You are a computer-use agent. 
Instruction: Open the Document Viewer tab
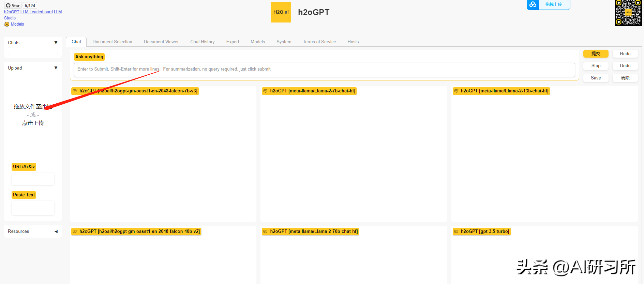pos(161,42)
